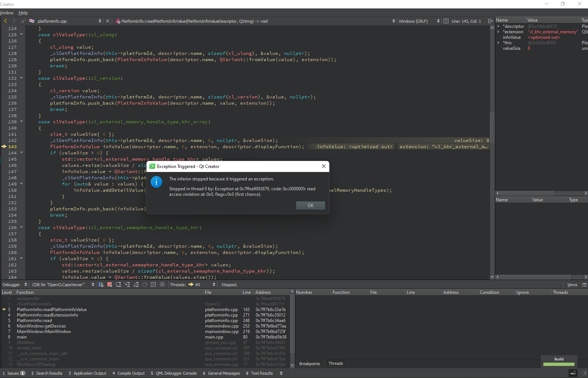The image size is (588, 378).
Task: Continue debugging with the Continue icon
Action: pos(101,284)
